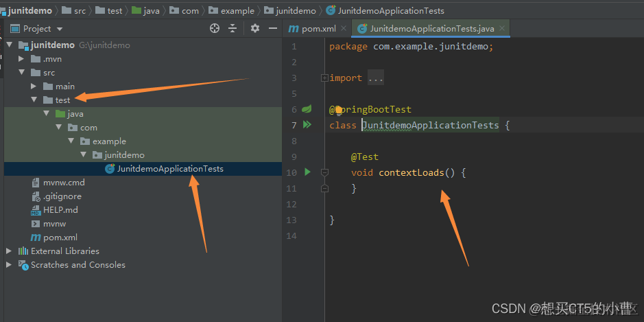Click the yellow intention lightbulb icon

(338, 110)
